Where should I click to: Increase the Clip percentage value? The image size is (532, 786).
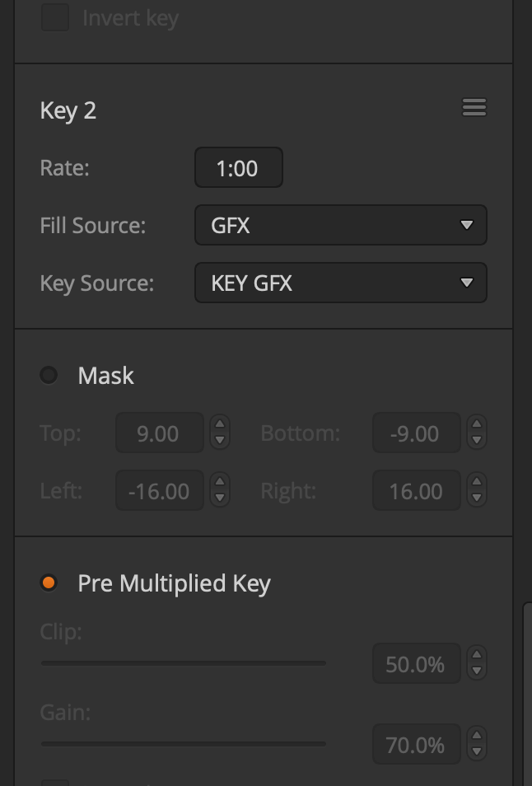point(477,657)
